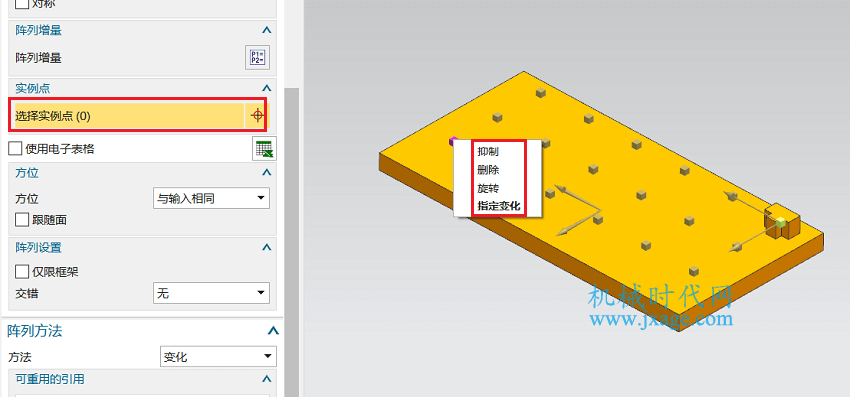Collapse the 实例点 section
The width and height of the screenshot is (850, 397).
click(266, 88)
